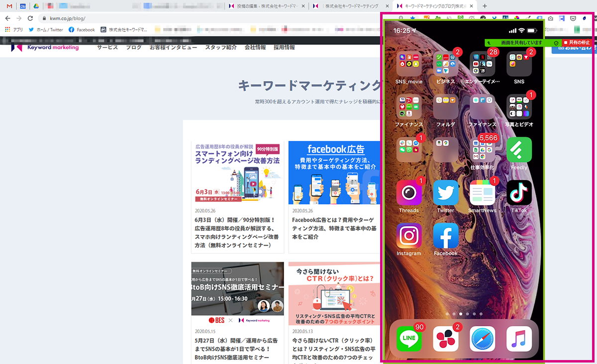Open the ビジネス folder on the phone
Screen dimensions: 597x364
[446, 64]
